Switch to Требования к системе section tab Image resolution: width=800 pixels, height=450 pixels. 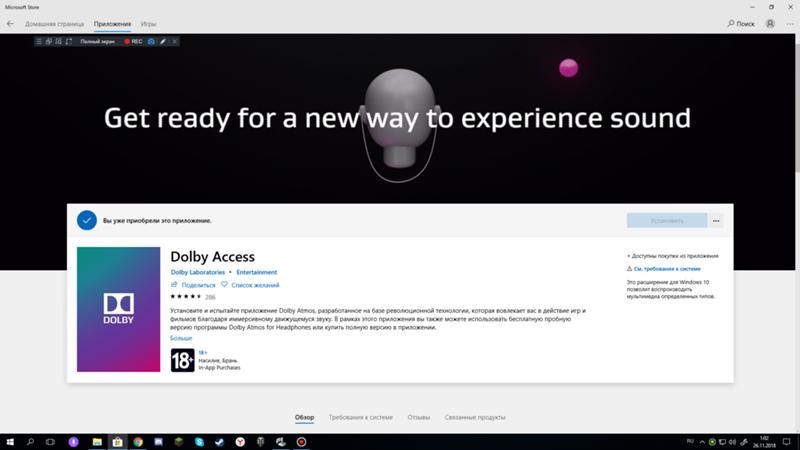coord(361,417)
